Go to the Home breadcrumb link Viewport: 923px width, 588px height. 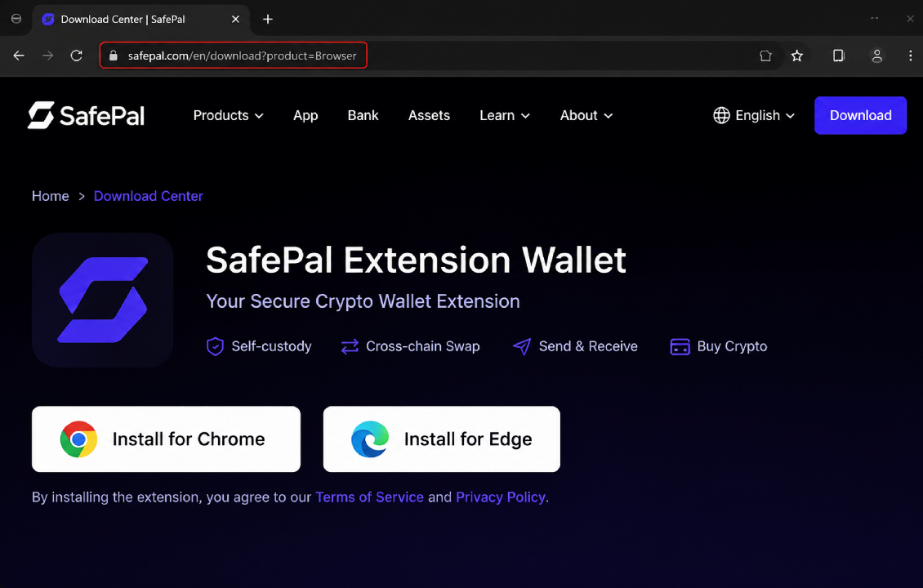click(50, 196)
